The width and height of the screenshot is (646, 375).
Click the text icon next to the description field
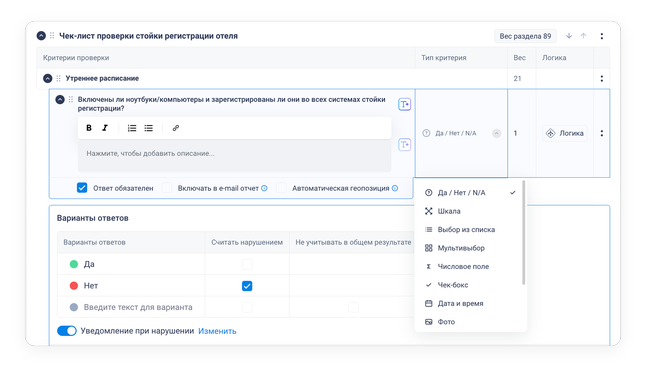405,145
